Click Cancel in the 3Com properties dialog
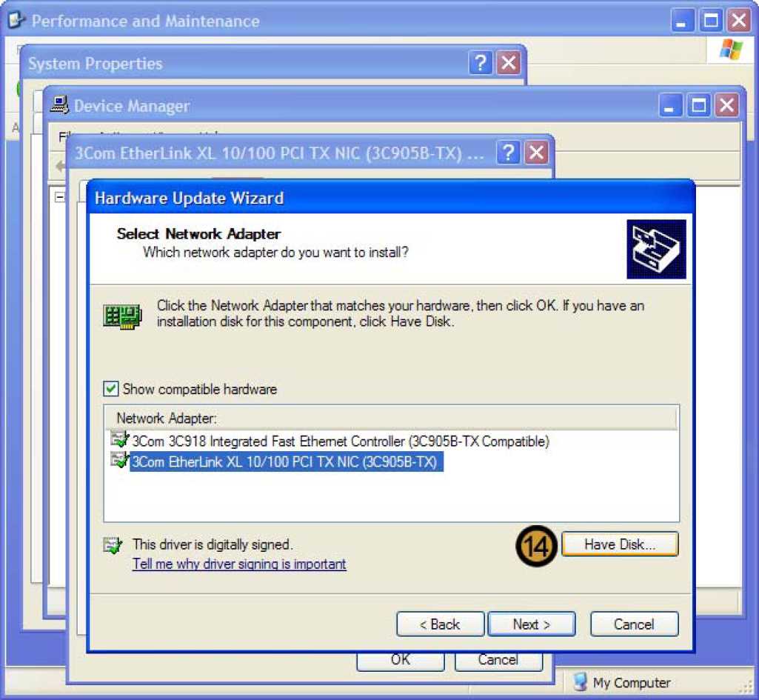 click(498, 661)
